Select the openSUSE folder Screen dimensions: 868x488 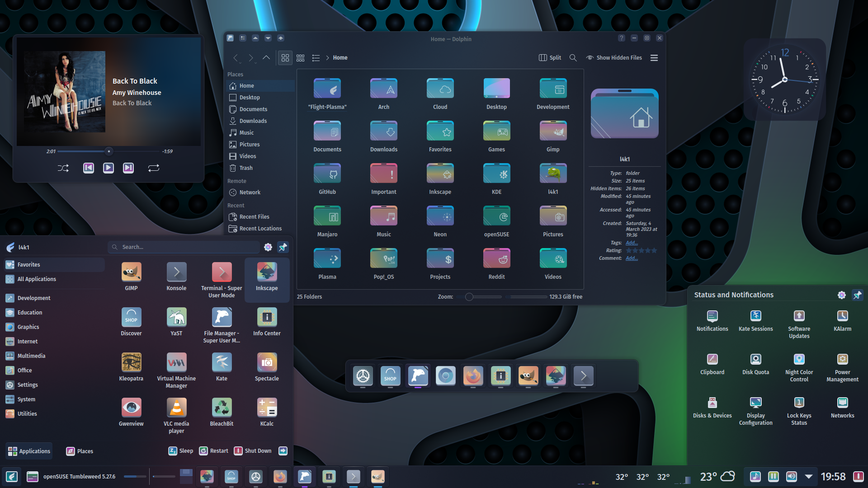click(496, 221)
